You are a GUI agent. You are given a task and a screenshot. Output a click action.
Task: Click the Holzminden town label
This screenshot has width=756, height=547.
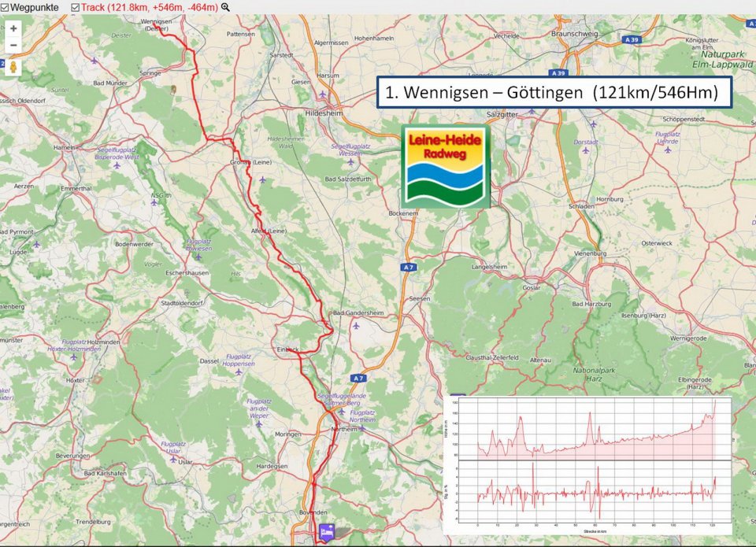[104, 342]
